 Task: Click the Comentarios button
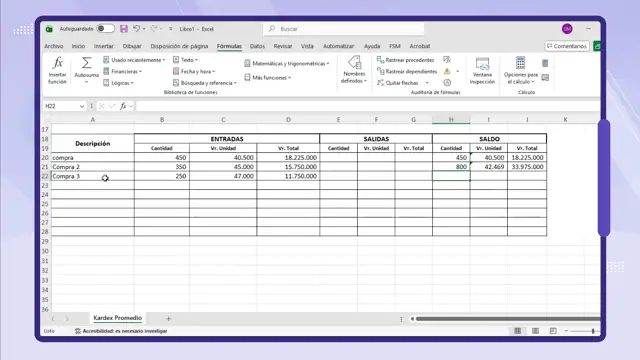click(x=567, y=46)
